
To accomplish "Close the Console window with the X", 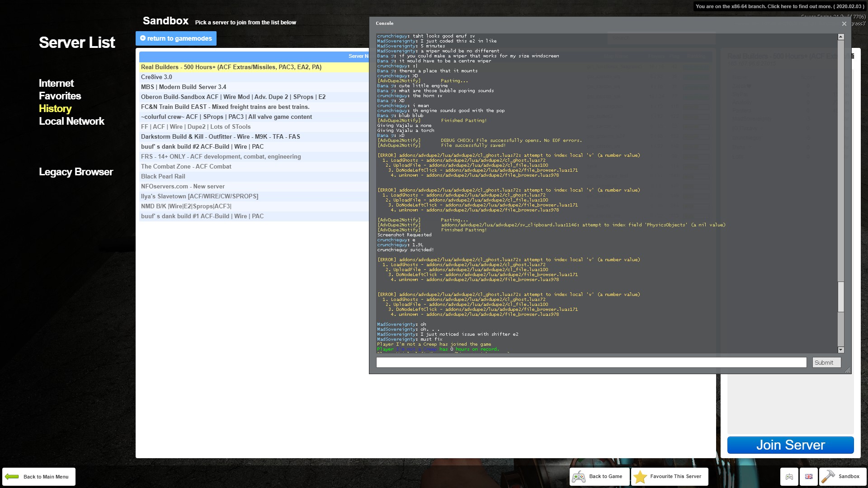I will 844,23.
